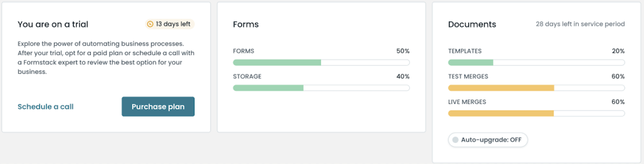Click the 50% value for Forms
The image size is (644, 164).
click(403, 51)
